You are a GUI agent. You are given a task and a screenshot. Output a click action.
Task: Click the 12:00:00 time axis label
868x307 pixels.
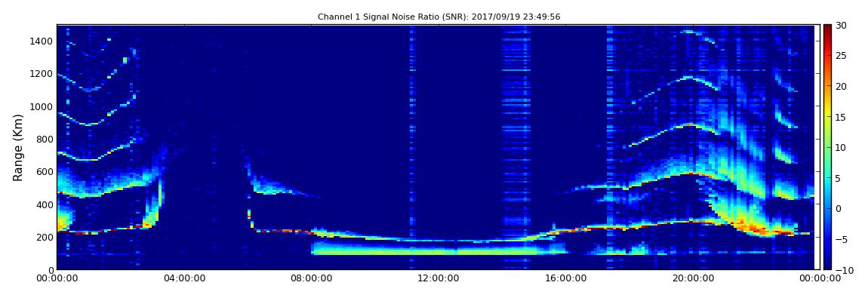437,278
